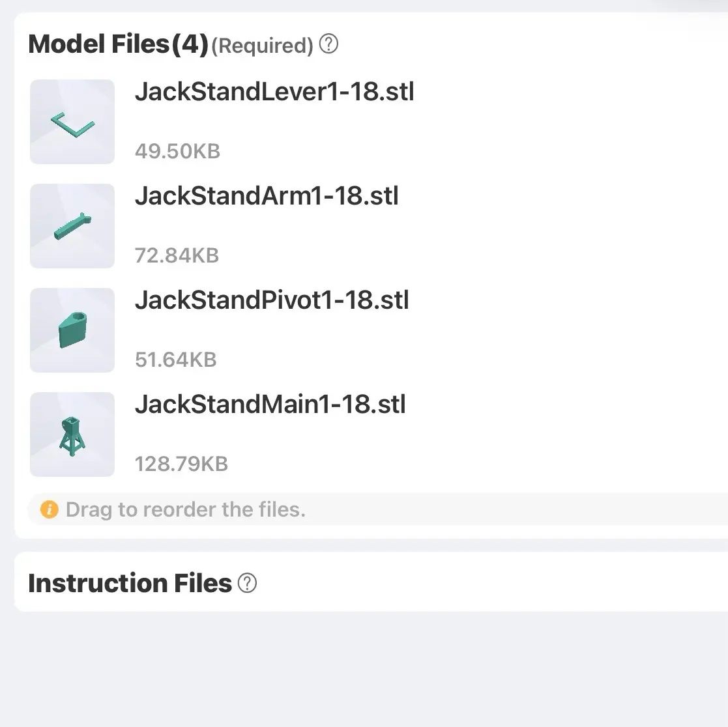Click the JackStandLever1-18.stl file name

274,91
